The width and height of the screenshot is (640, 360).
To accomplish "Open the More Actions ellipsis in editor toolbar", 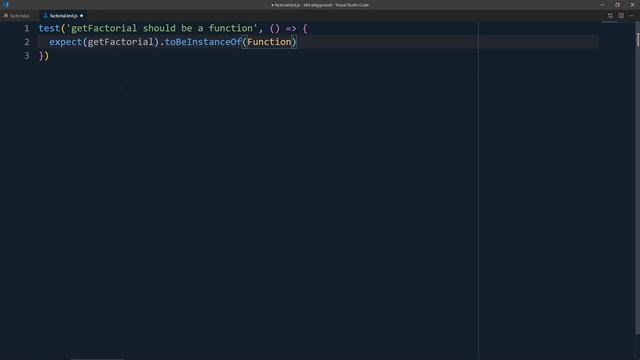I will point(632,16).
